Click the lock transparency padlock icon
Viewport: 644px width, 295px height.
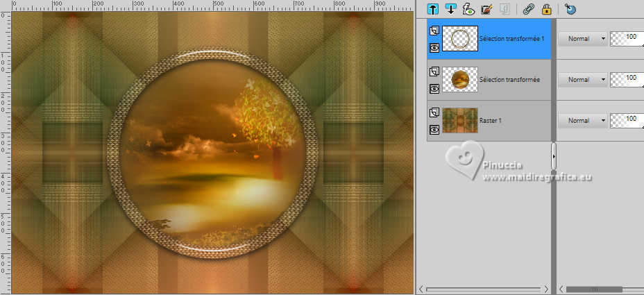[546, 9]
